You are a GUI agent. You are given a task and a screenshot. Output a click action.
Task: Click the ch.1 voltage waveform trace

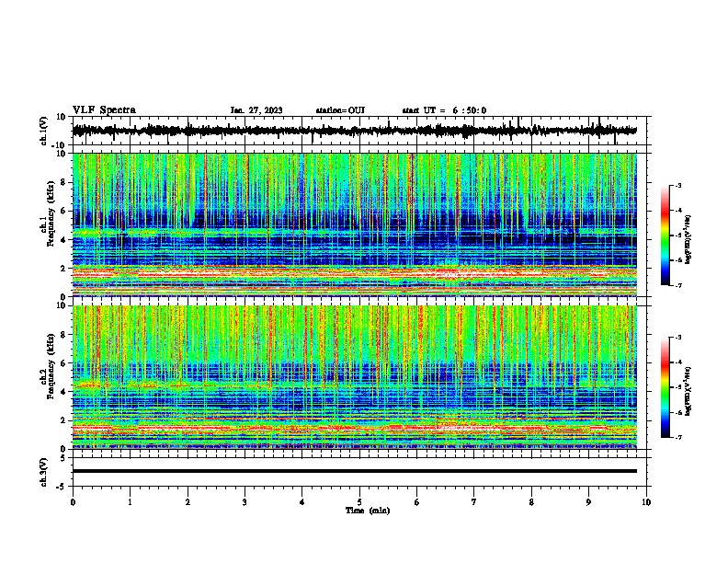(355, 131)
